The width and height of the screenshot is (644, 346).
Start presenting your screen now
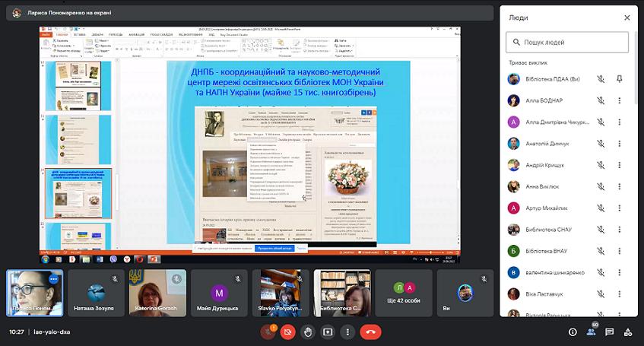pos(328,332)
